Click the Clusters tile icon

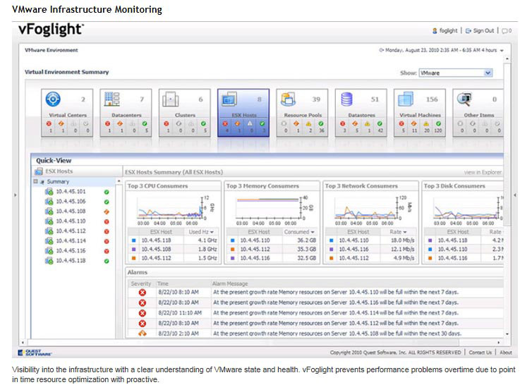point(170,99)
